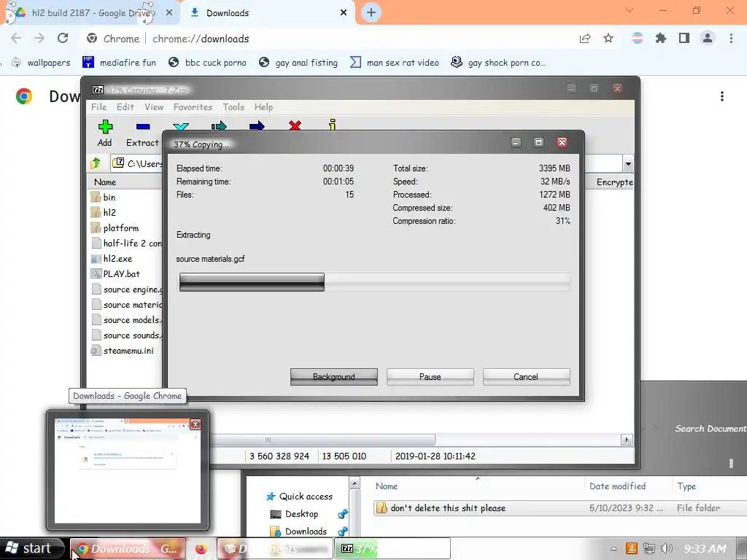Select hl2.exe in the 7-Zip file list
The width and height of the screenshot is (747, 560).
112,259
